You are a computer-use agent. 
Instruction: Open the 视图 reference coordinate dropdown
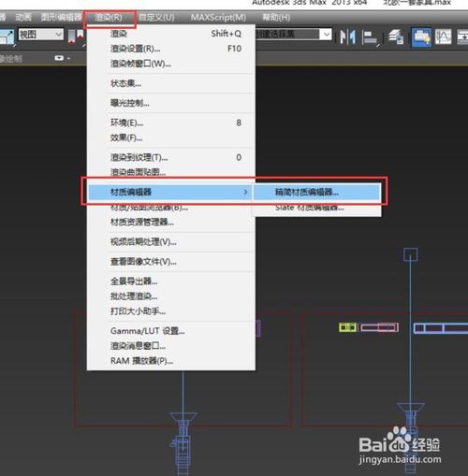(41, 34)
